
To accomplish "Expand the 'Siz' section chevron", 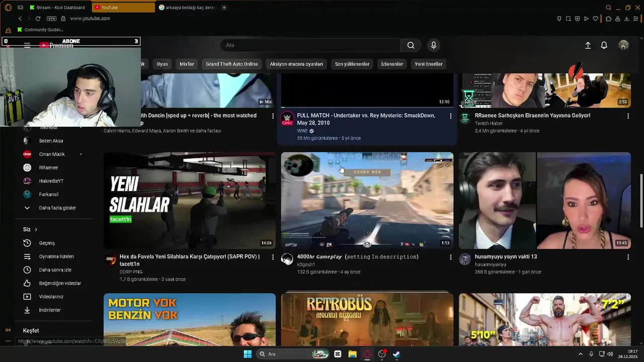I will pyautogui.click(x=36, y=229).
